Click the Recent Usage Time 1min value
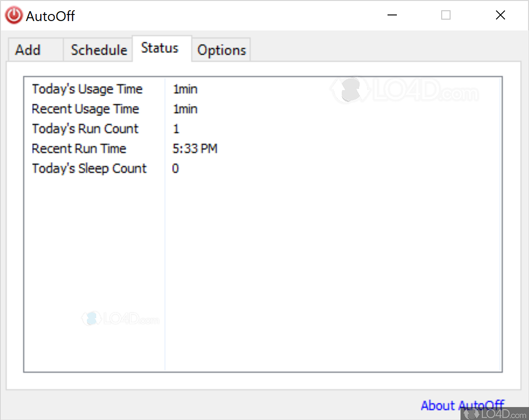This screenshot has height=420, width=529. pos(185,109)
